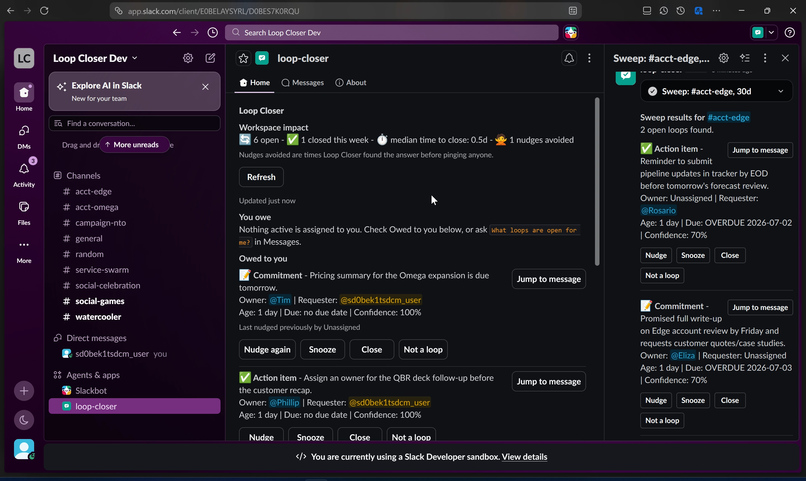Viewport: 806px width, 481px height.
Task: Open the top-right app status dropdown arrow
Action: coord(771,32)
